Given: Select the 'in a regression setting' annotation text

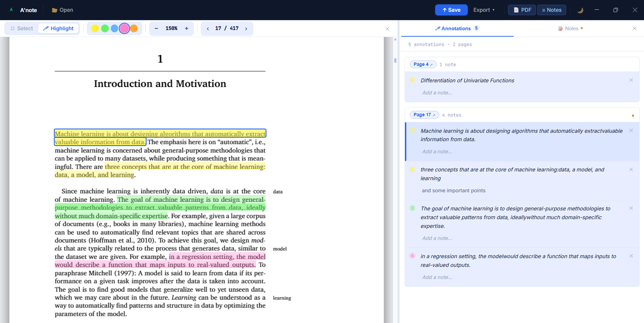Looking at the screenshot, I should click(518, 260).
